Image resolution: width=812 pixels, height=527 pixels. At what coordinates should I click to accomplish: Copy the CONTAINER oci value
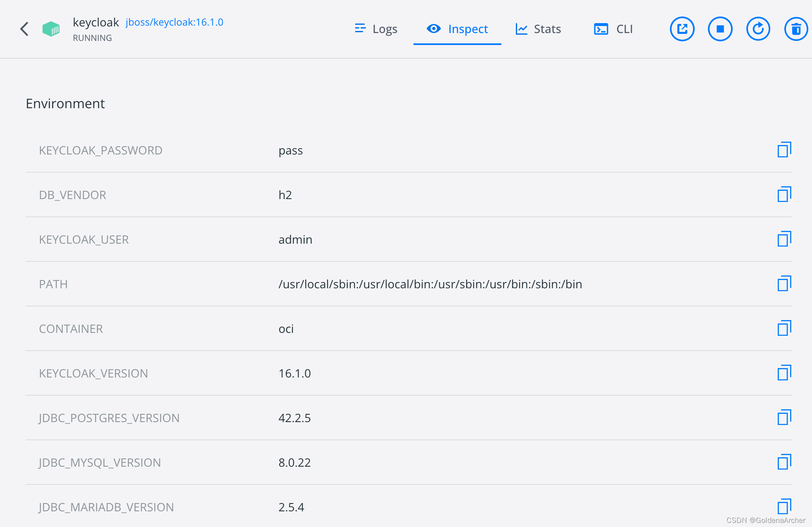(x=784, y=328)
